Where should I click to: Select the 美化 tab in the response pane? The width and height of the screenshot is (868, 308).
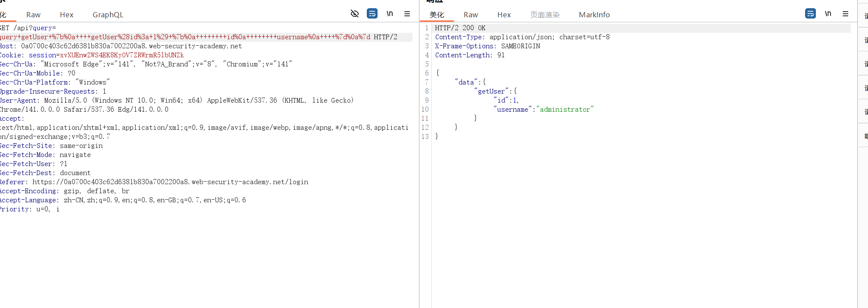point(437,15)
